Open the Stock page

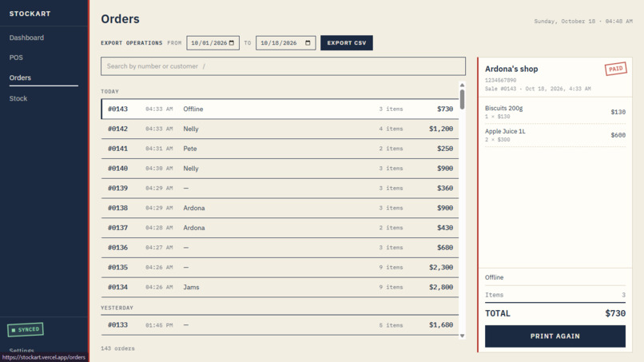pos(18,98)
